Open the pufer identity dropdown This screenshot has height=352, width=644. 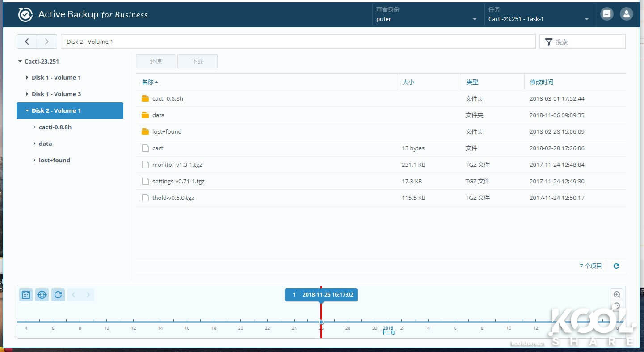pos(427,19)
